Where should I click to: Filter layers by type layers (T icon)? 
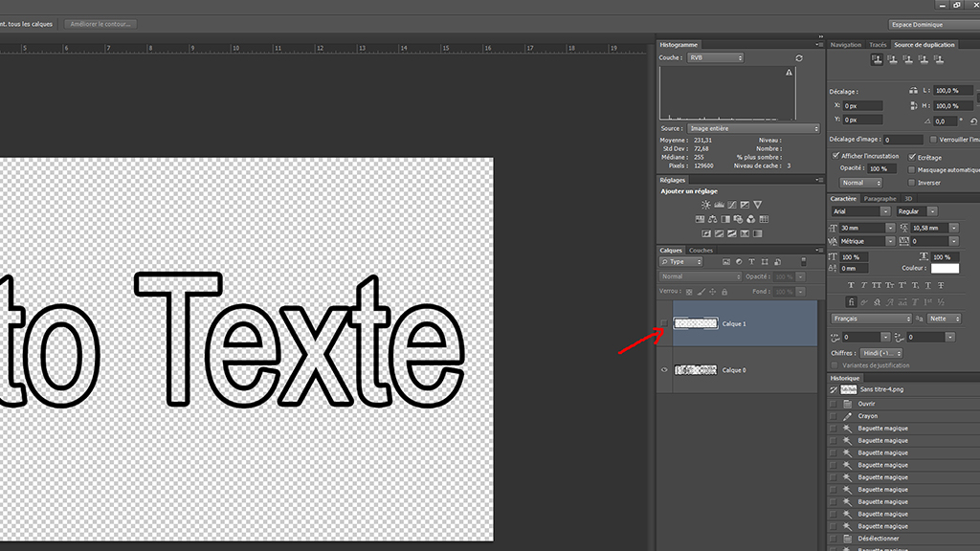pyautogui.click(x=751, y=262)
